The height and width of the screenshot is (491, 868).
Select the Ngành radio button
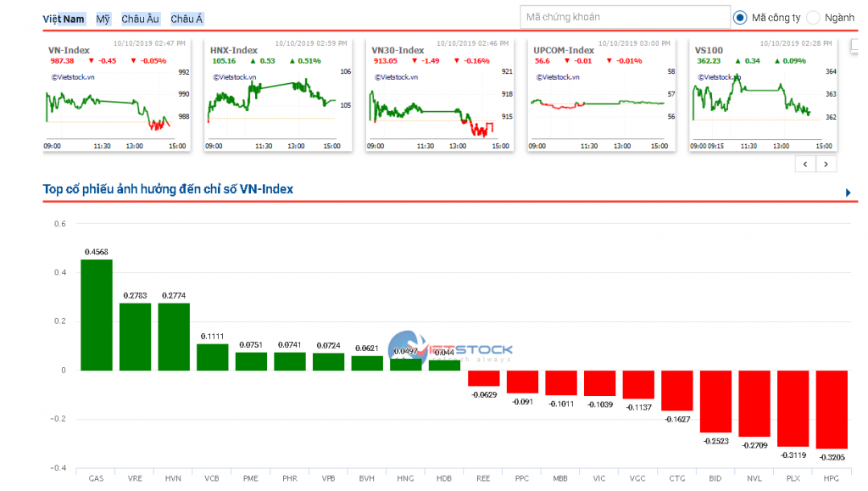[x=813, y=17]
